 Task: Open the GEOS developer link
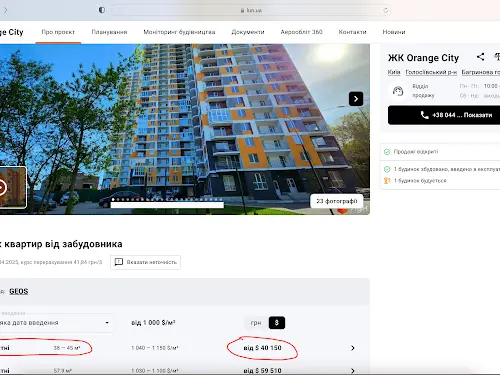[19, 291]
